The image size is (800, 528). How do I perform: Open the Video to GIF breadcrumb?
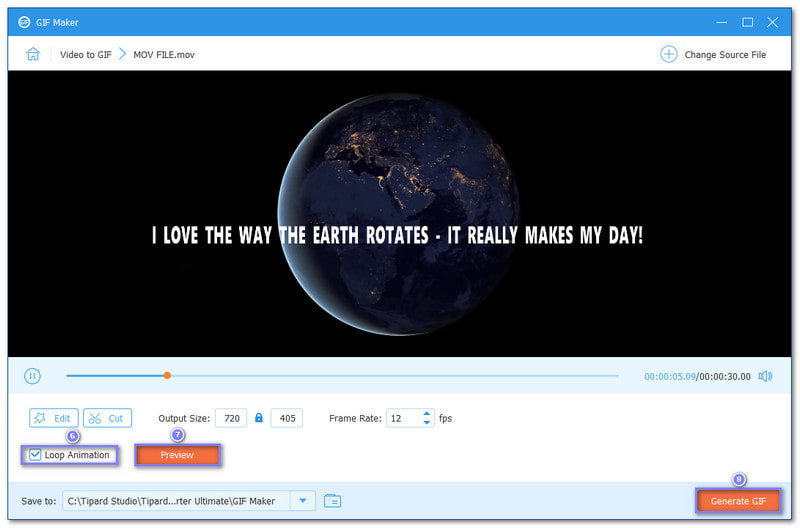click(85, 55)
